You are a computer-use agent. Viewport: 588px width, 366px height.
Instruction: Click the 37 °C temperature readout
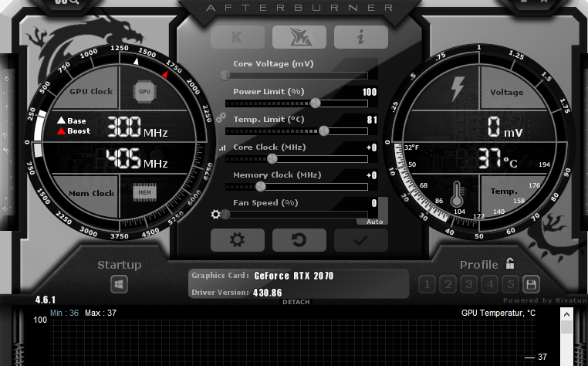[x=498, y=158]
